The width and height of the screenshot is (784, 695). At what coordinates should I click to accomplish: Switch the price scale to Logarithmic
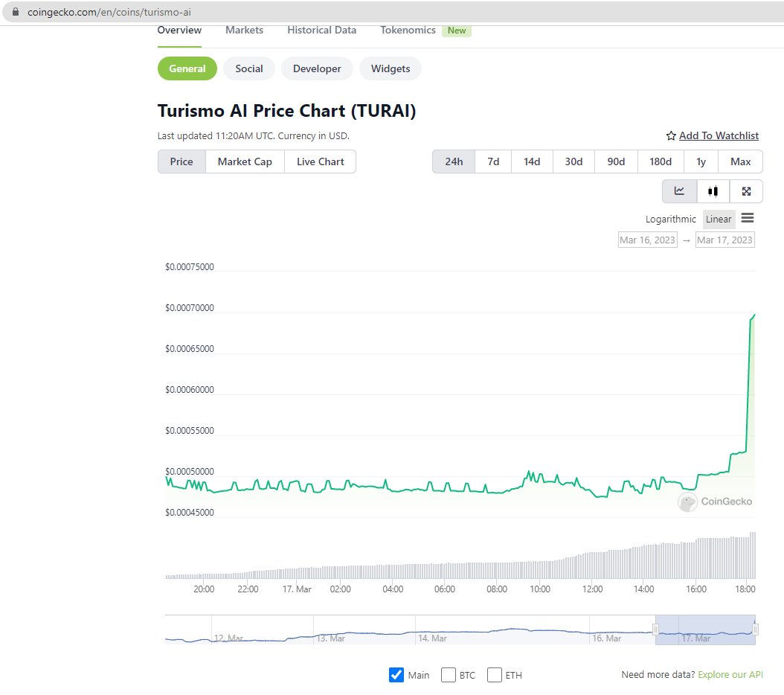coord(670,219)
